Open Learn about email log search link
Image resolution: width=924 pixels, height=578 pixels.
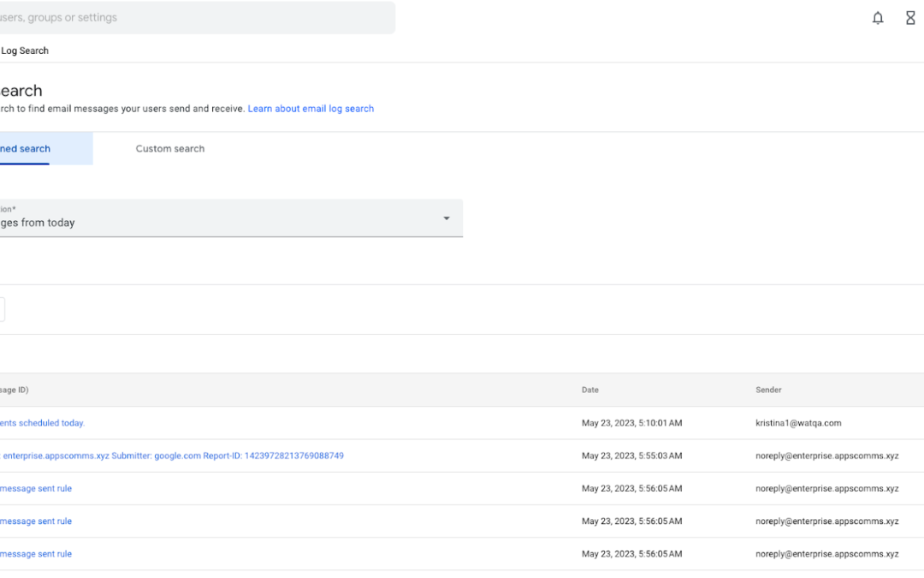pos(311,109)
